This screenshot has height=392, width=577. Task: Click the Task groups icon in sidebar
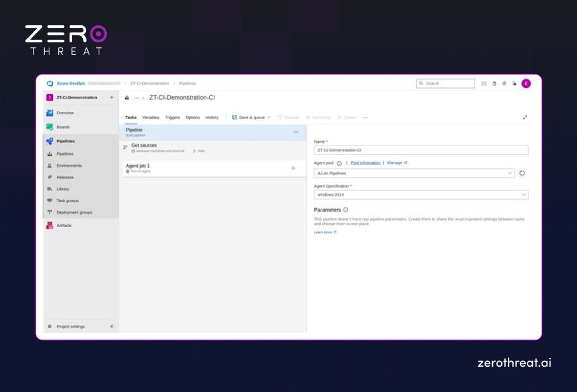[x=50, y=201]
